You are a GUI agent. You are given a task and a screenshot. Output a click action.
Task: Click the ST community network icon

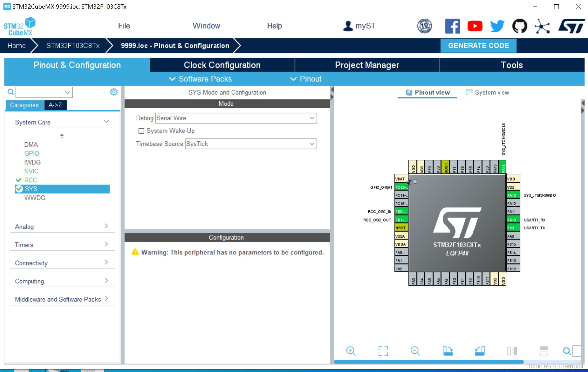542,26
